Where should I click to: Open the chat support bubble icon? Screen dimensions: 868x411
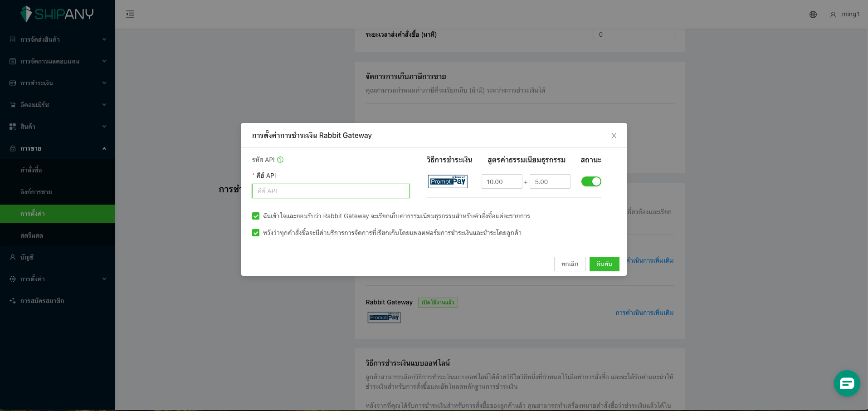tap(847, 383)
